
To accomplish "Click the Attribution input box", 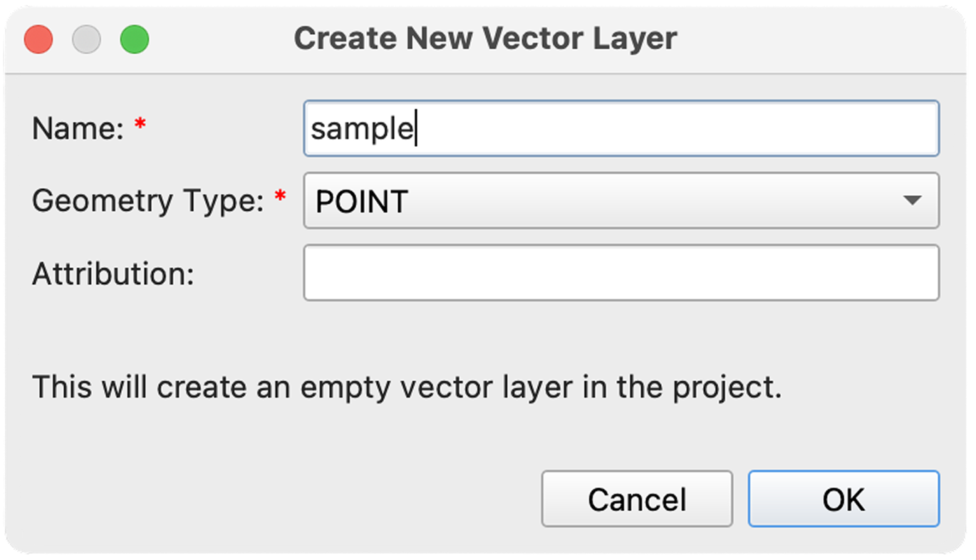I will pyautogui.click(x=620, y=272).
